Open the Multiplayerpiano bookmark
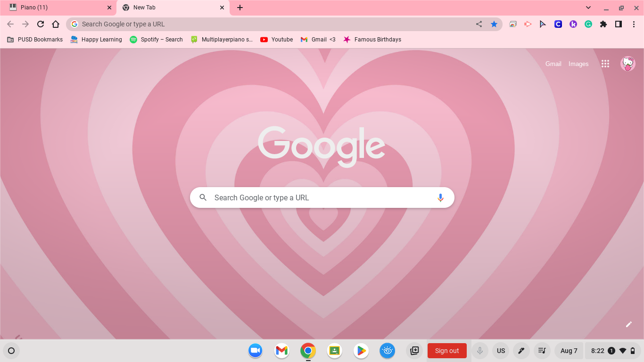Screen dimensions: 644x362 (x=222, y=40)
